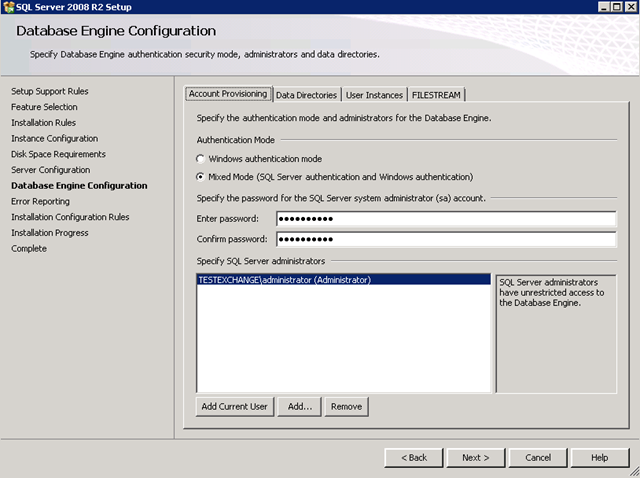
Task: Click Installation Configuration Rules step
Action: click(70, 217)
